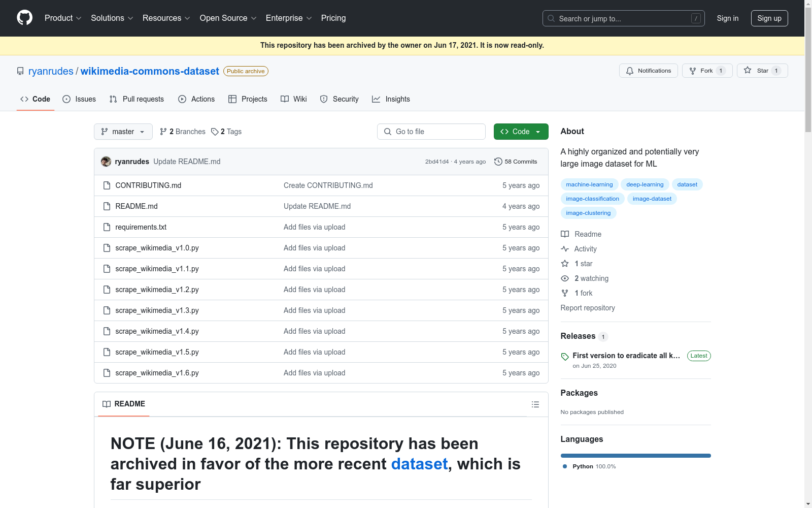This screenshot has height=508, width=812.
Task: Click the tag icon next to release title
Action: coord(565,357)
